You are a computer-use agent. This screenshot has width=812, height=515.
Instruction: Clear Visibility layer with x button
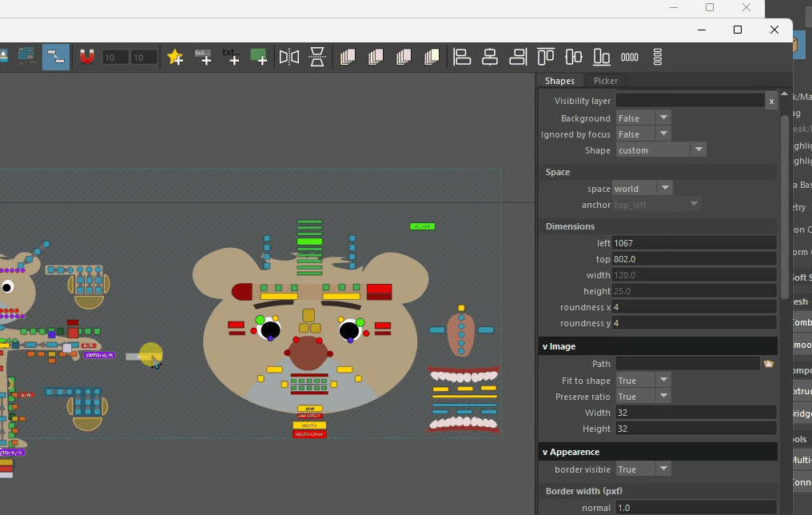coord(771,101)
